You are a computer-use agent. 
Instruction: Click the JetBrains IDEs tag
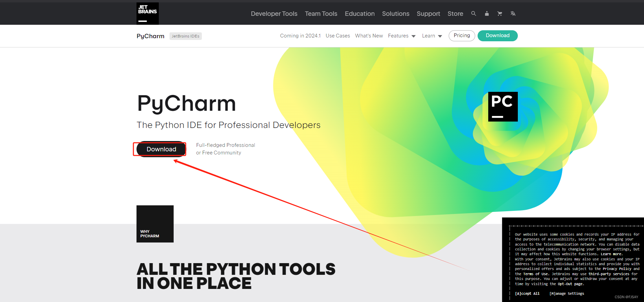[x=186, y=36]
